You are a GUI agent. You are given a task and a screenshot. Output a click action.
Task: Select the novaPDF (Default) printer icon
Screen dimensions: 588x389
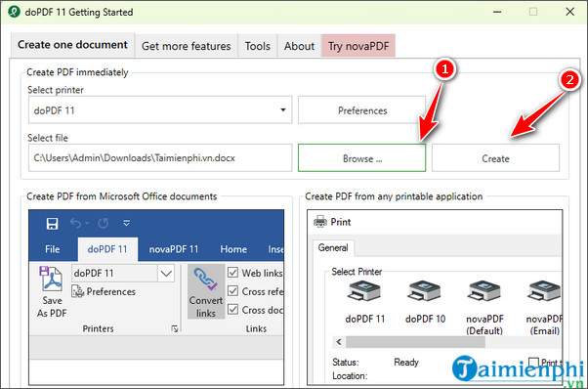(484, 291)
